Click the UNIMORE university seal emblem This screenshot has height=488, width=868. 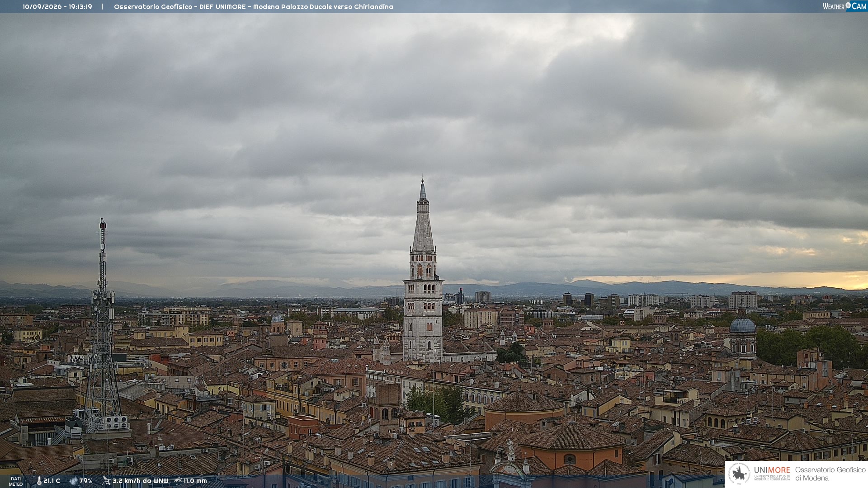(739, 474)
